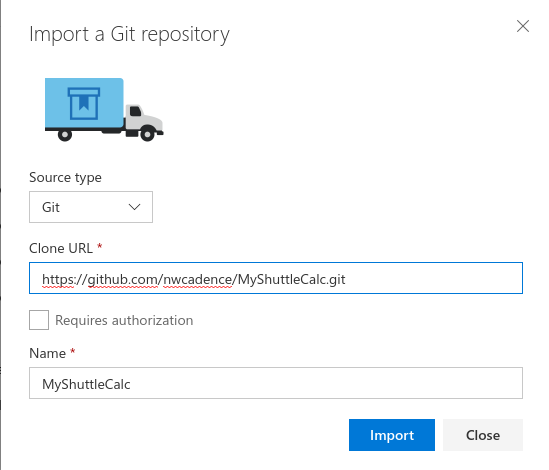Place cursor at end of the Clone URL text
Image resolution: width=549 pixels, height=470 pixels.
coord(347,279)
